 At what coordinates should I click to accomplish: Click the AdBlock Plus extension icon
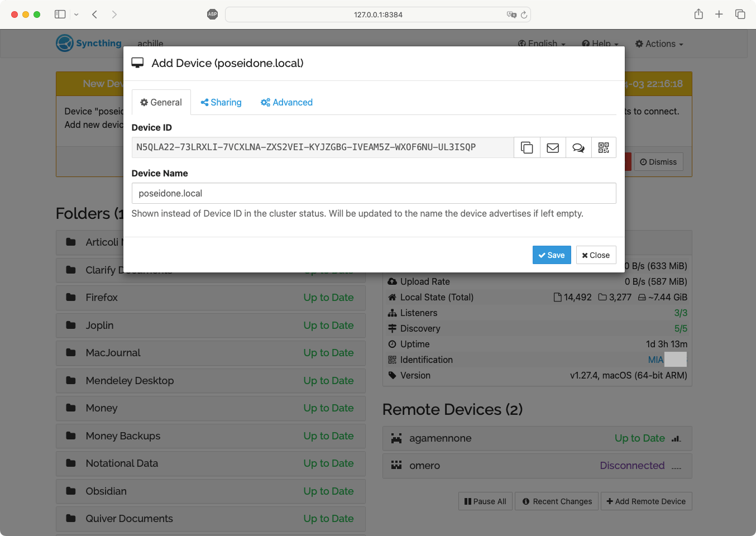212,15
